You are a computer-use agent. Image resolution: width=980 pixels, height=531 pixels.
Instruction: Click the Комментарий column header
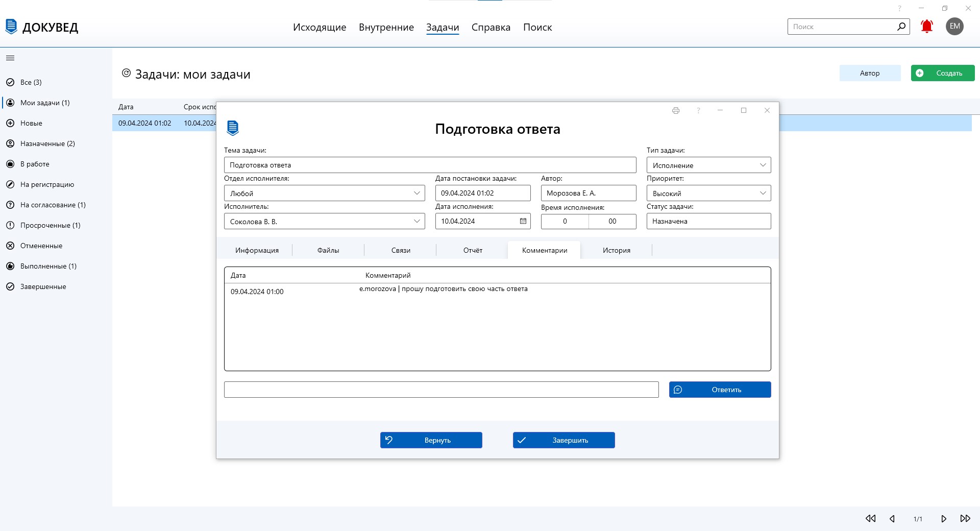tap(388, 275)
